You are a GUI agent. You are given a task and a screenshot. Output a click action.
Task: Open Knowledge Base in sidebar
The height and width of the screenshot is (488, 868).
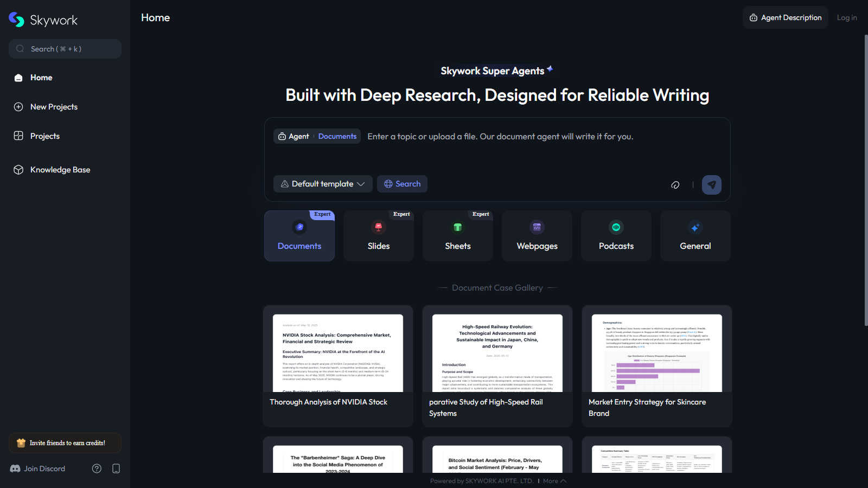pos(65,170)
